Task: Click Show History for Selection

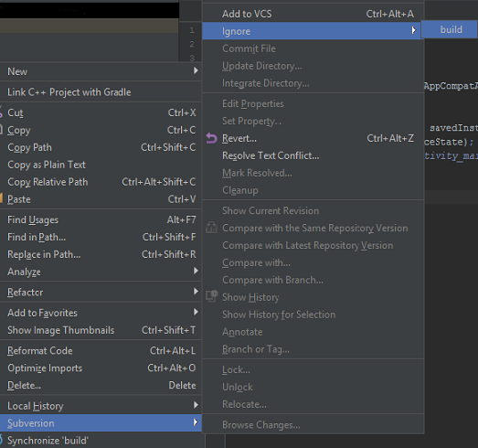Action: 313,315
